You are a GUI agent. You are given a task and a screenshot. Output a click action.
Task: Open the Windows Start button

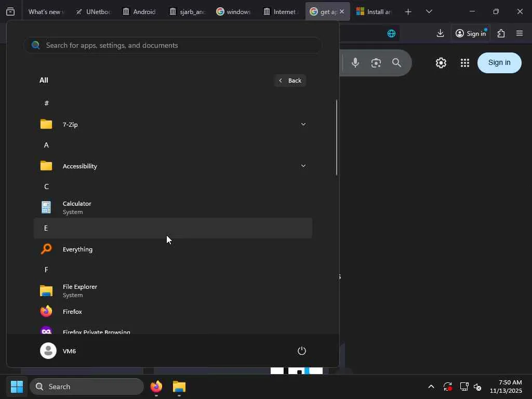tap(17, 387)
